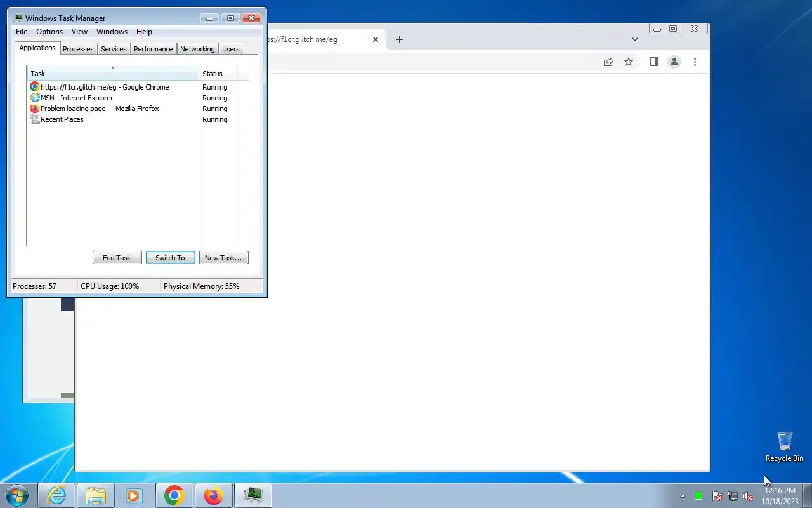Click the Task Manager taskbar button
This screenshot has width=812, height=508.
pos(252,495)
